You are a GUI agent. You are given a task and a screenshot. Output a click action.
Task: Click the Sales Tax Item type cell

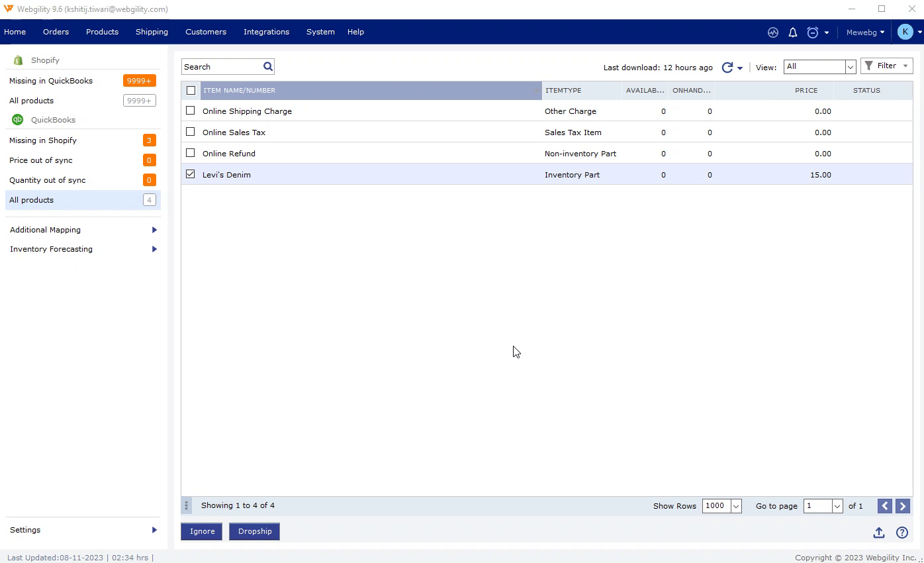(573, 132)
